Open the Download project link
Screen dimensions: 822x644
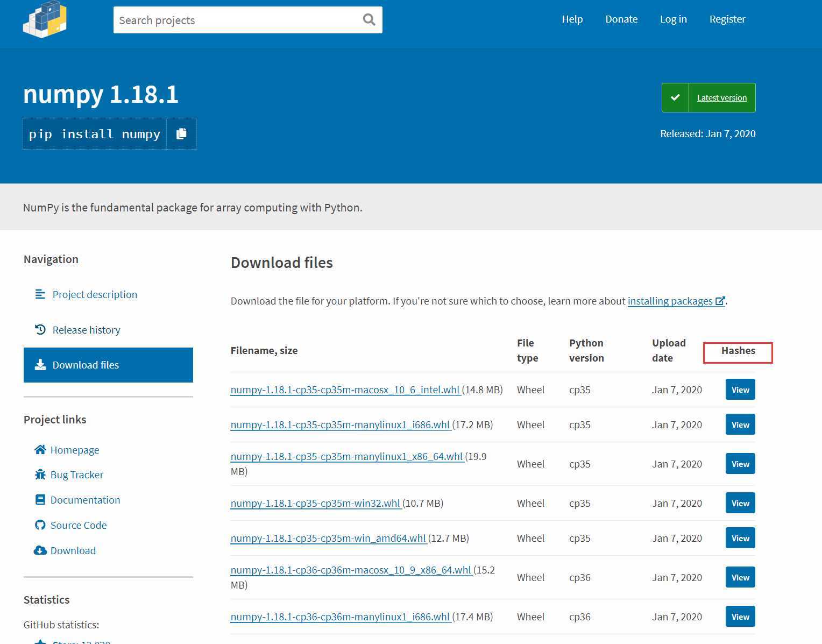[73, 550]
